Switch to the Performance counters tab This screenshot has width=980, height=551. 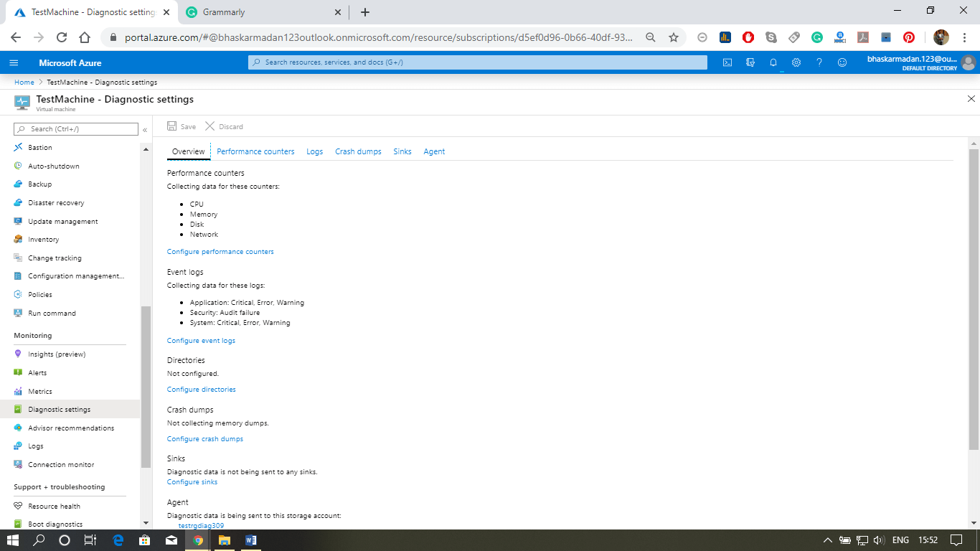point(255,151)
